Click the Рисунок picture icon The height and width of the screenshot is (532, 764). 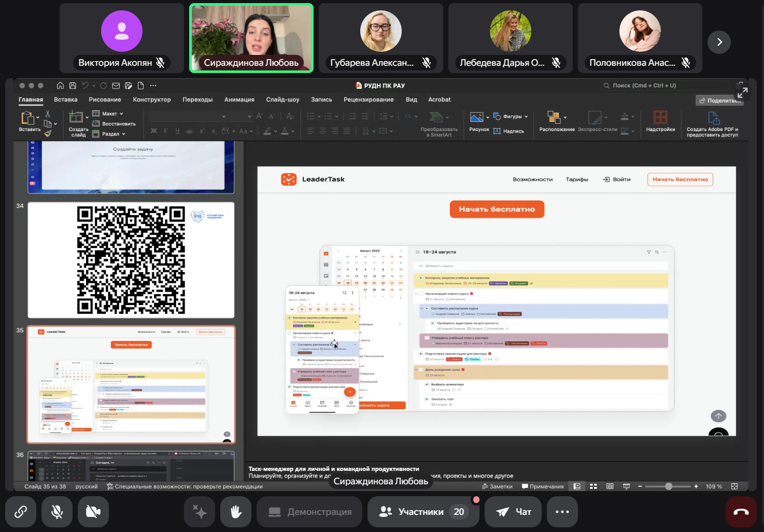pos(476,117)
